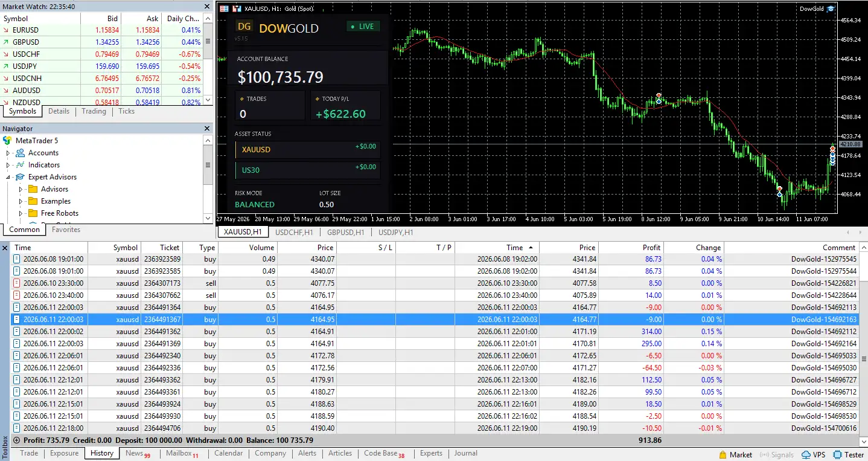Open the News tab in Toolbox
The image size is (868, 461).
[138, 453]
